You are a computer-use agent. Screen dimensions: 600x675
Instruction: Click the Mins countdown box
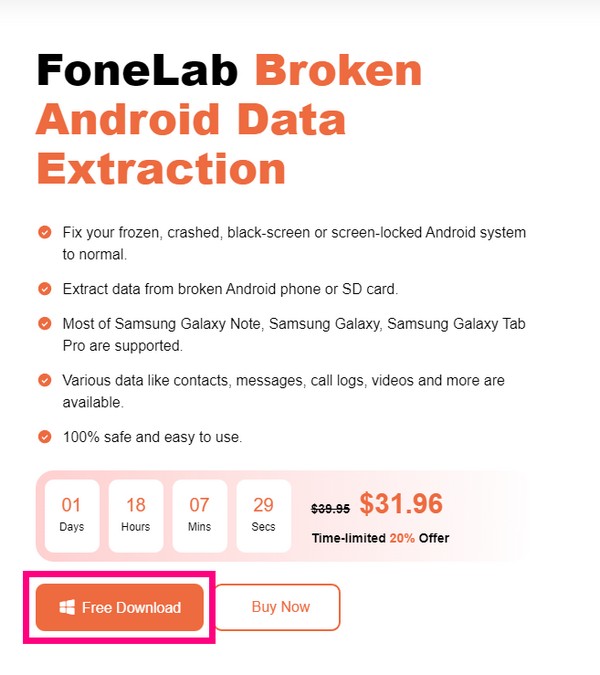pyautogui.click(x=199, y=514)
